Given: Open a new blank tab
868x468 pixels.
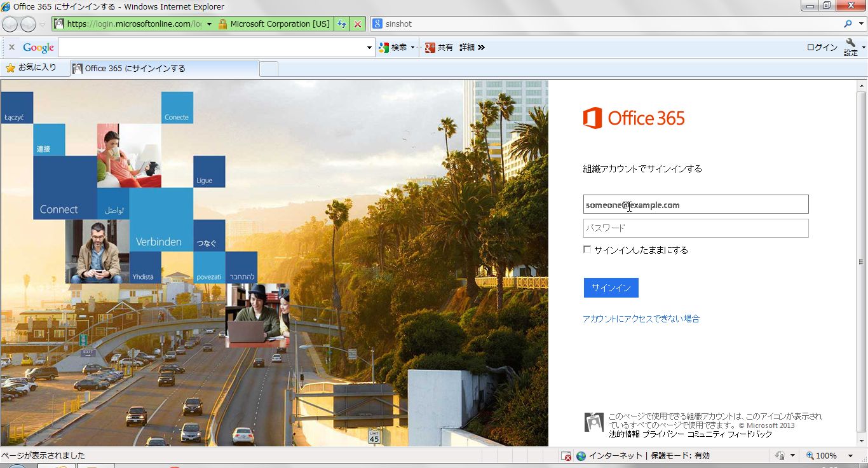Looking at the screenshot, I should (x=269, y=69).
